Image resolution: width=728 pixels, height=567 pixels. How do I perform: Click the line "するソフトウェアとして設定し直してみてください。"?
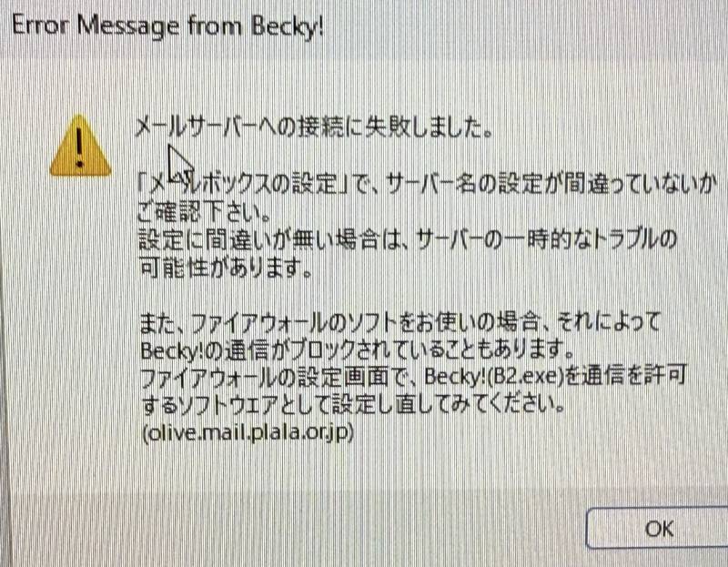click(x=353, y=404)
